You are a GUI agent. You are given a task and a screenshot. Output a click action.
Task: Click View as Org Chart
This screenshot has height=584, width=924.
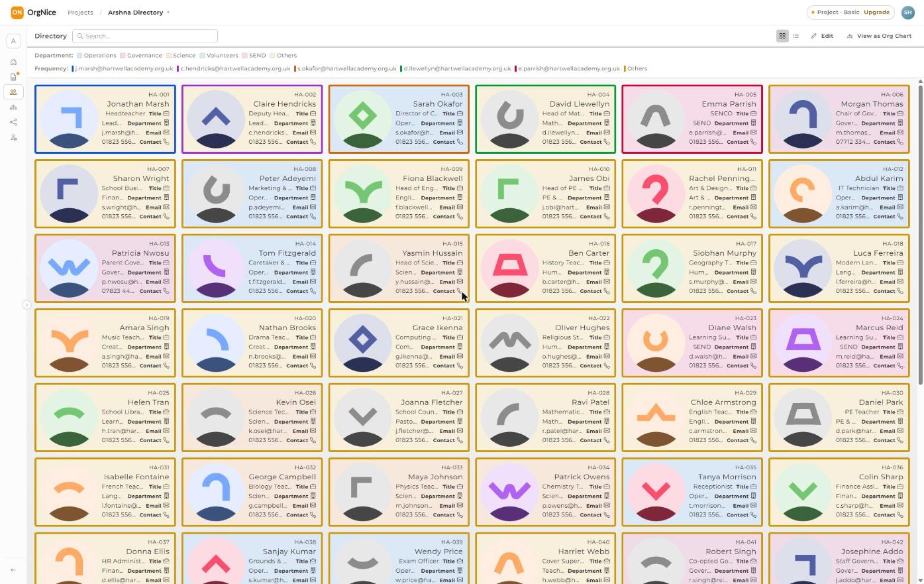click(x=879, y=36)
